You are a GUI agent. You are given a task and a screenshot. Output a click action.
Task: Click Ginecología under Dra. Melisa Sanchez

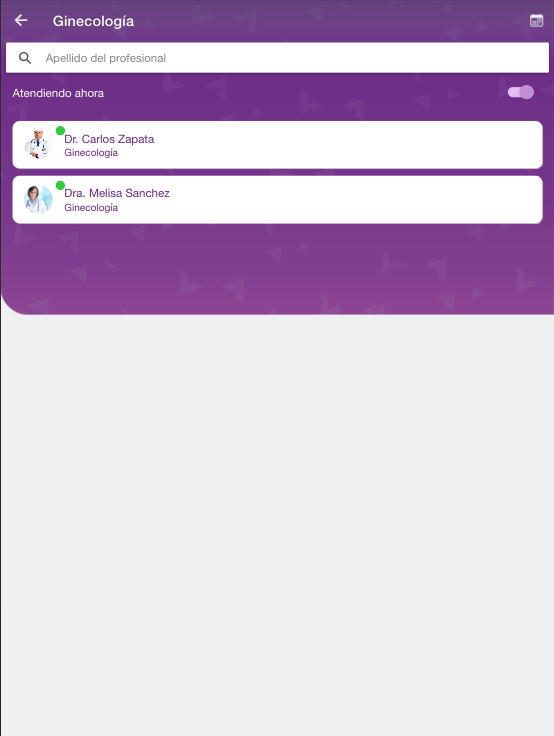tap(91, 207)
